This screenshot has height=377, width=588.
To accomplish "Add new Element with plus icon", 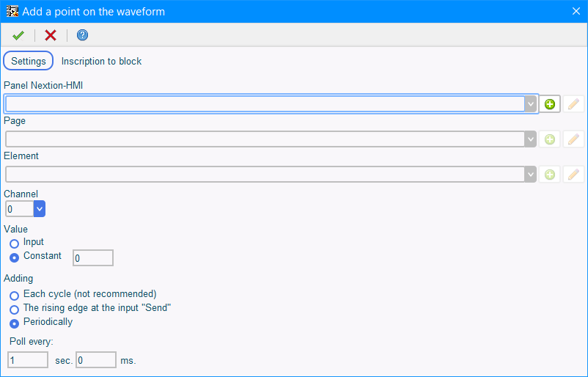I will click(550, 175).
